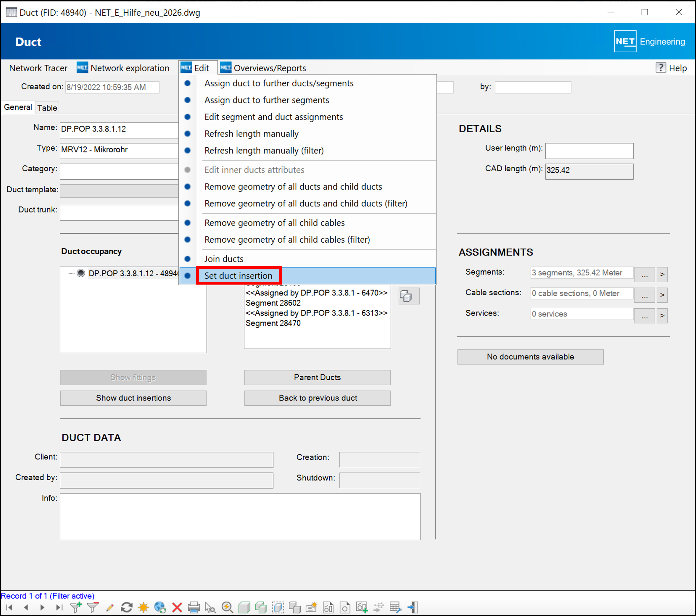
Task: Go to the next record
Action: coord(42,608)
